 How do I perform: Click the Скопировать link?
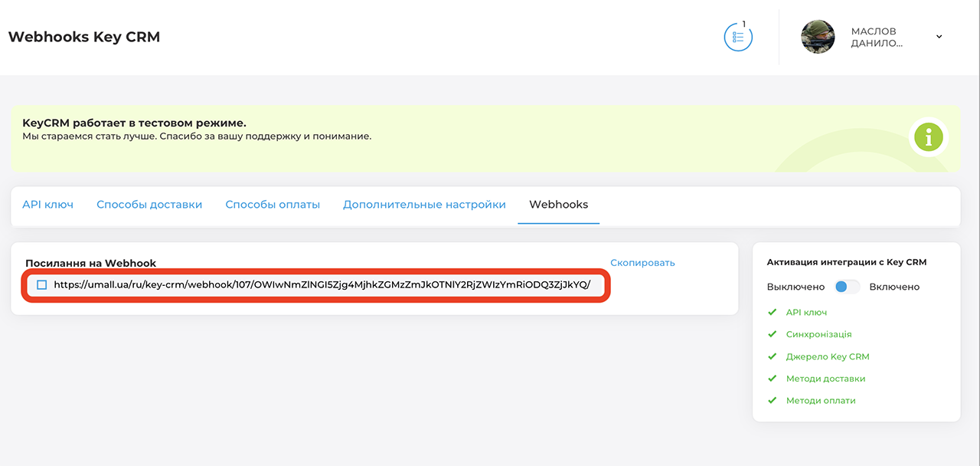(642, 263)
